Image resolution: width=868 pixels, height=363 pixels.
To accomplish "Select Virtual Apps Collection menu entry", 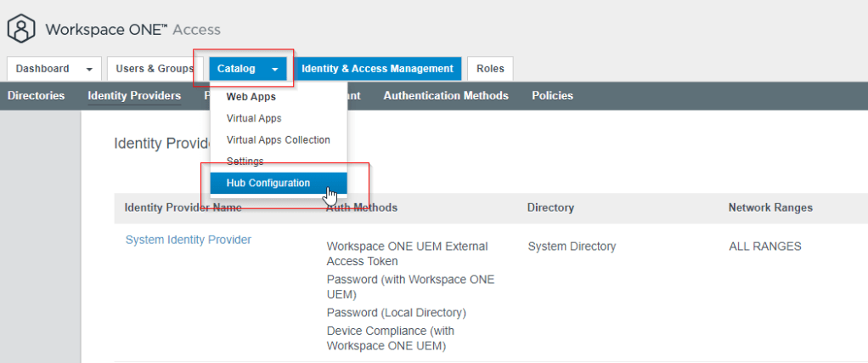I will coord(278,139).
